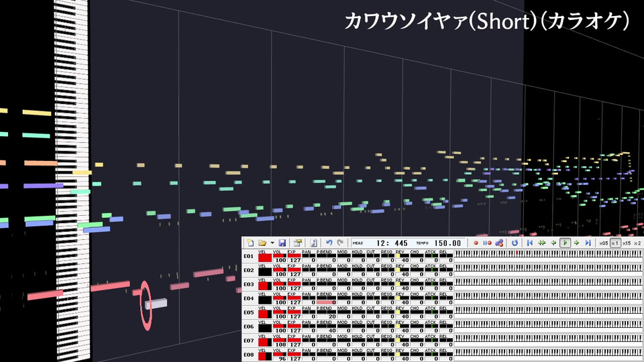Screen dimensions: 644x362
Task: Click the pause-record button
Action: coord(487,243)
